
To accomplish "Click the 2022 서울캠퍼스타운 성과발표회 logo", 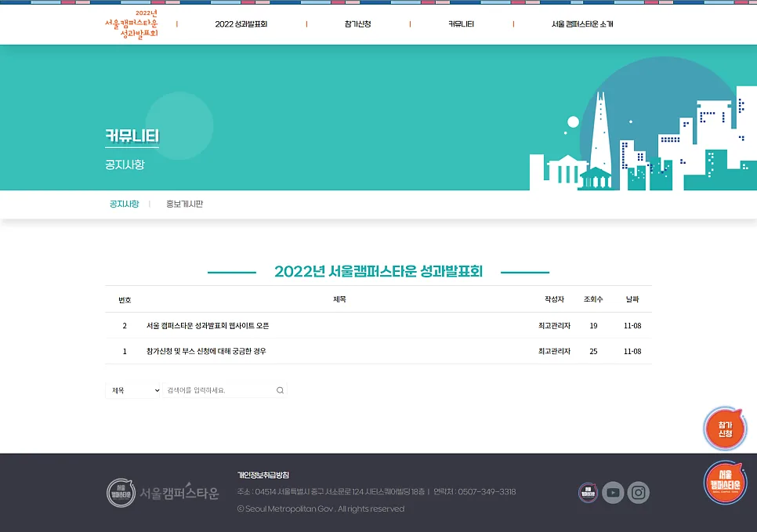I will [x=132, y=24].
